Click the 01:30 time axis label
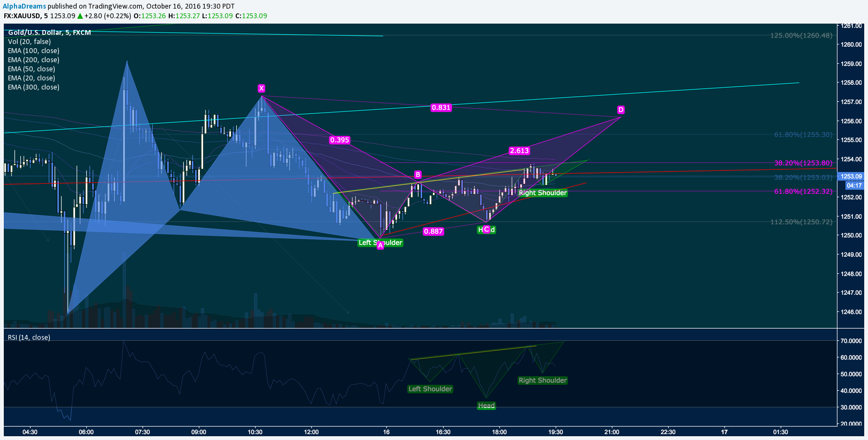Screen dimensions: 868x440 (x=781, y=432)
